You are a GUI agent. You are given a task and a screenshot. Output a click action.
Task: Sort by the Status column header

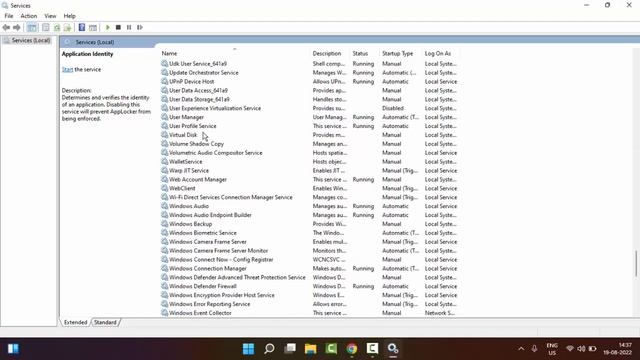point(360,53)
